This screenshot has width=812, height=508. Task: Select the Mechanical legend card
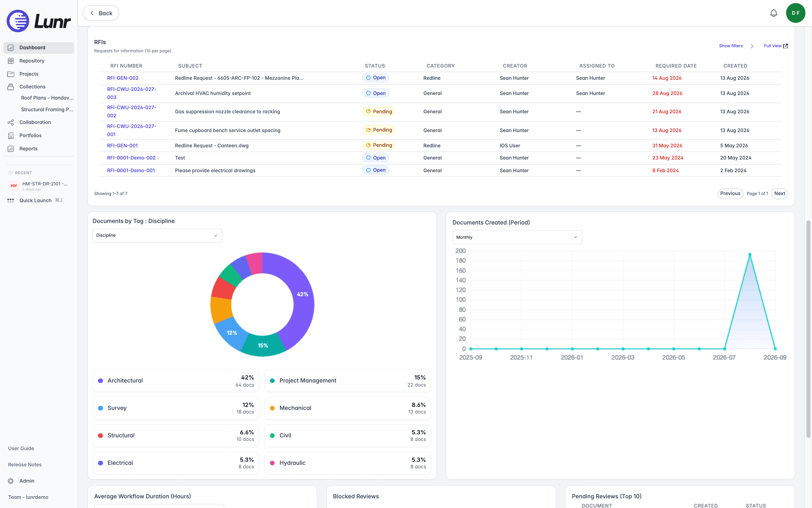tap(348, 408)
